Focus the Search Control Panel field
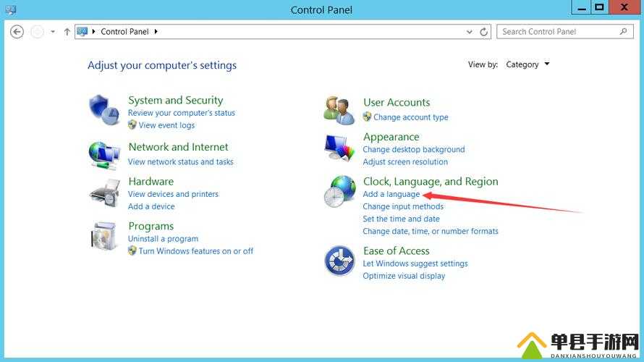The height and width of the screenshot is (362, 644). pos(564,32)
